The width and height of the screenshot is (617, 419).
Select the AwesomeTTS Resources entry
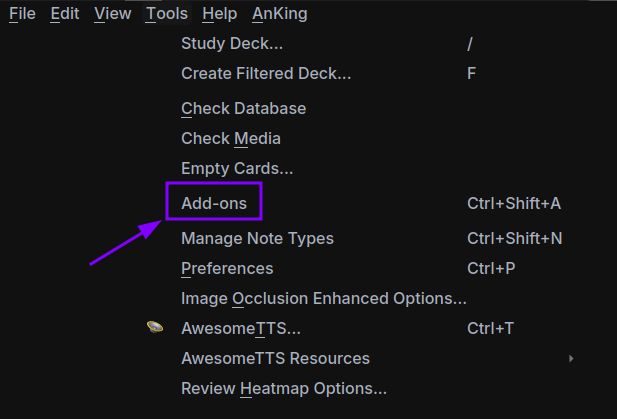(275, 358)
